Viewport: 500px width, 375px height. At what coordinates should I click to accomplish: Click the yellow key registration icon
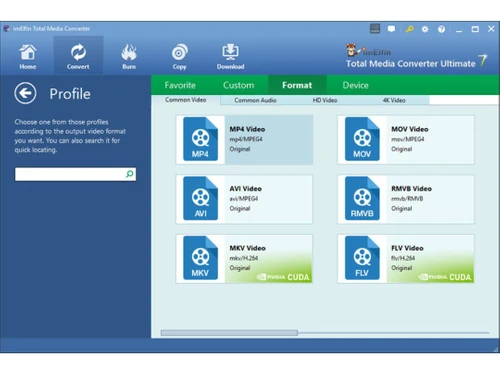pos(409,29)
